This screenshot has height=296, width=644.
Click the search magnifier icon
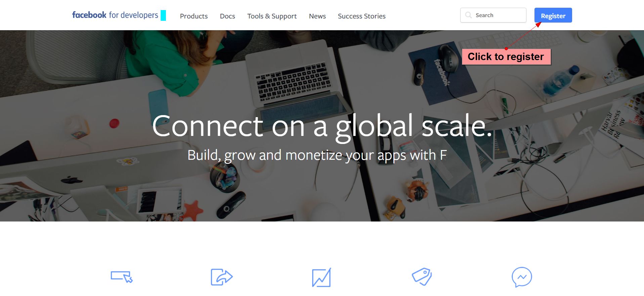[468, 15]
